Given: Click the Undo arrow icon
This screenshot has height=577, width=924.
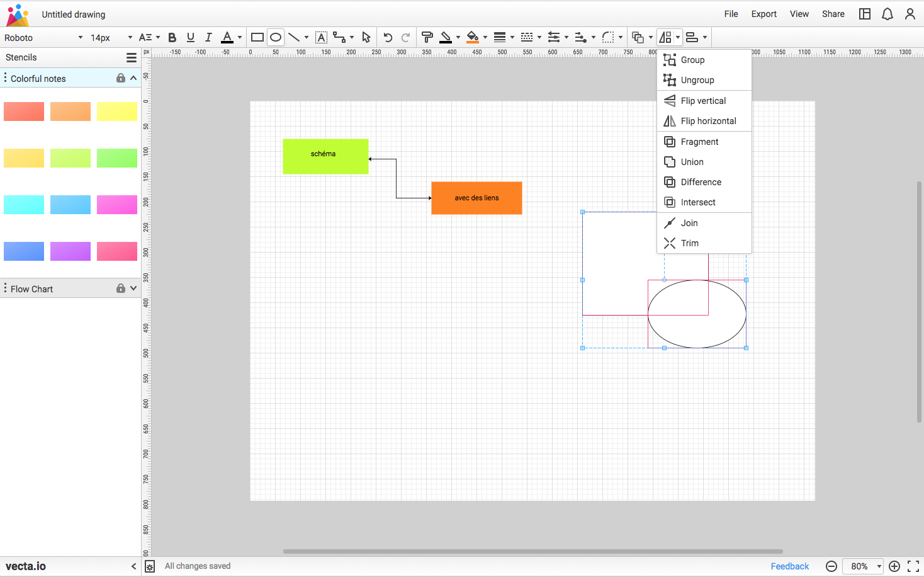Looking at the screenshot, I should point(388,38).
